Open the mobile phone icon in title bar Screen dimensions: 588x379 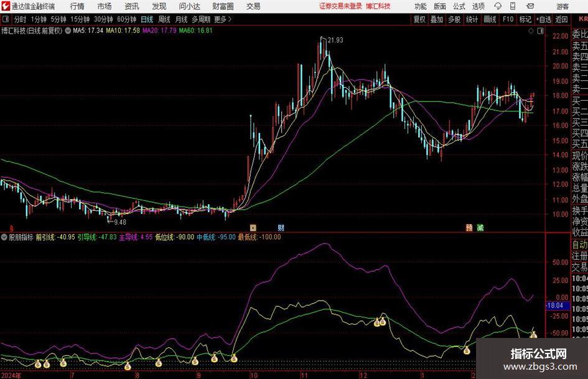click(513, 6)
